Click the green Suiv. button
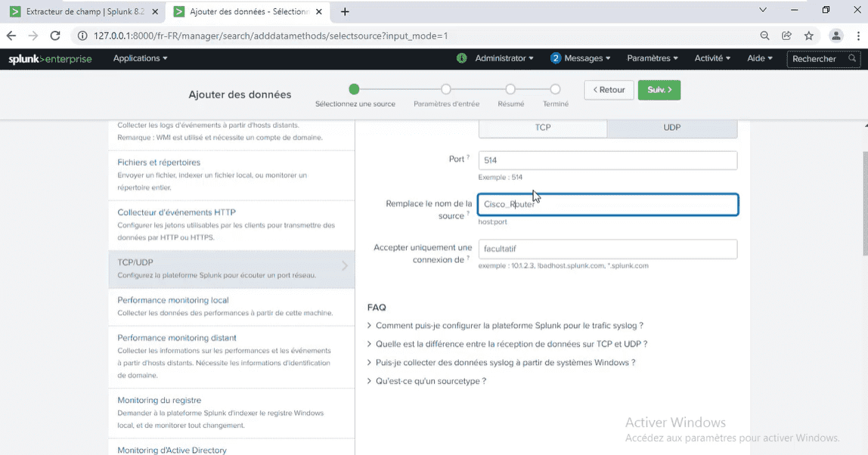 (x=659, y=90)
